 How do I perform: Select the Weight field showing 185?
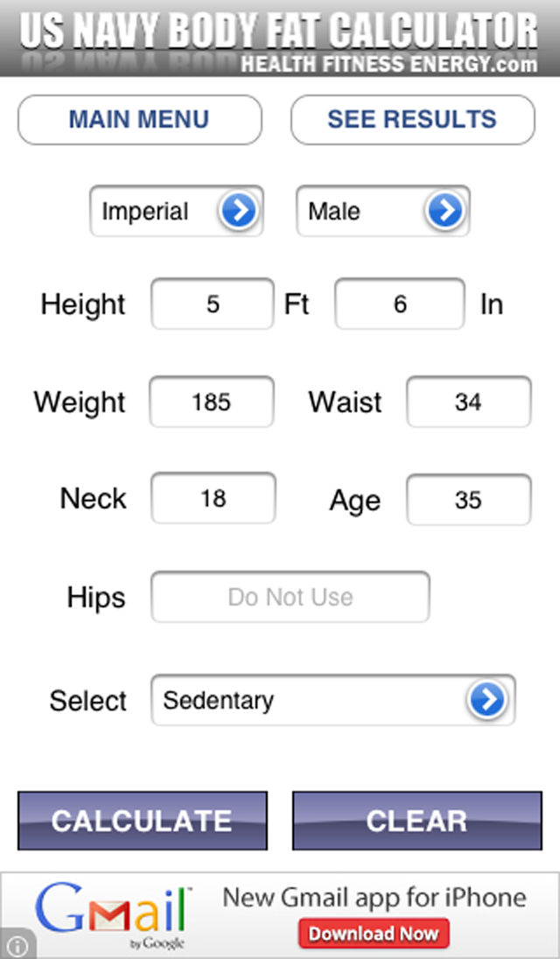[212, 402]
